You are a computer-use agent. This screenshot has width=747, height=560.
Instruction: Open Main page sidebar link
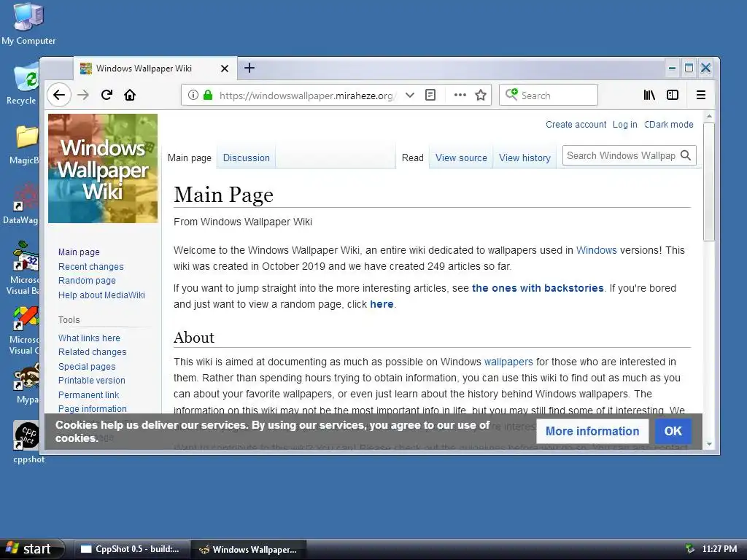[79, 252]
